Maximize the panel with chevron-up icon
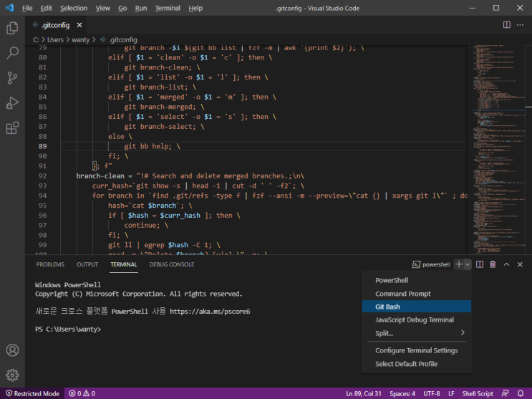The width and height of the screenshot is (532, 399). pos(506,264)
